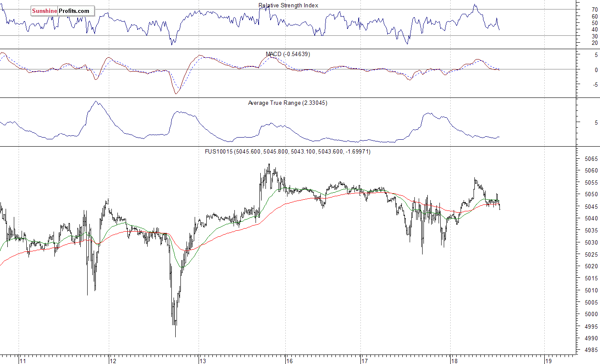Select date label 17 on time axis
This screenshot has height=364, width=600.
(364, 361)
